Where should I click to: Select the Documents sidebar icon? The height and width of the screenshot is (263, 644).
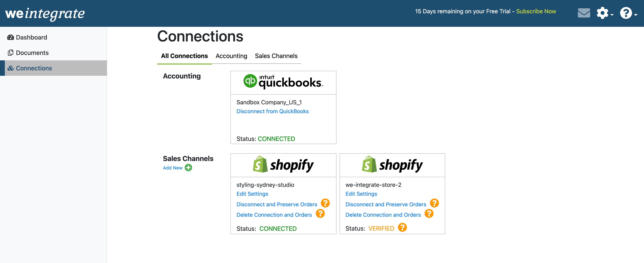coord(11,52)
